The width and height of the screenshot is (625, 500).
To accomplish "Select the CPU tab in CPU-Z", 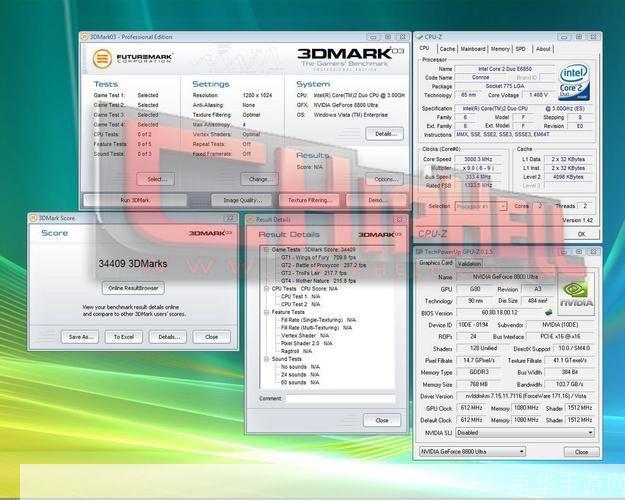I will tap(425, 48).
